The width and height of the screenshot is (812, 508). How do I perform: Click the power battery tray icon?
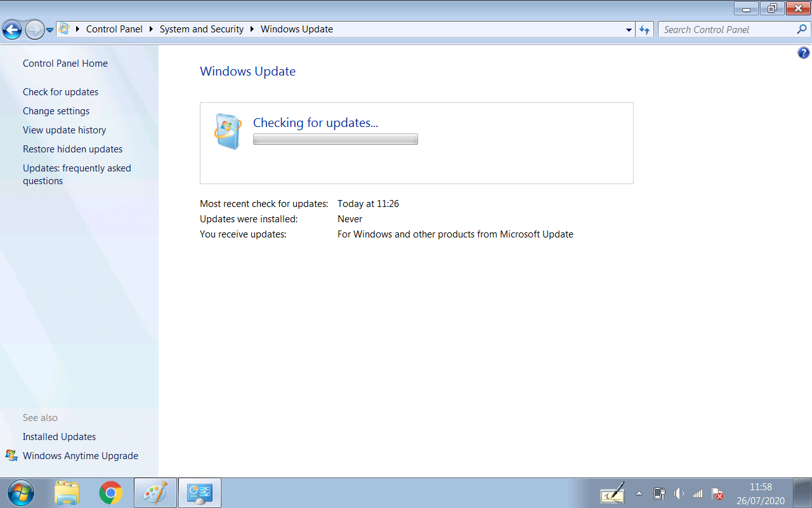pos(659,494)
